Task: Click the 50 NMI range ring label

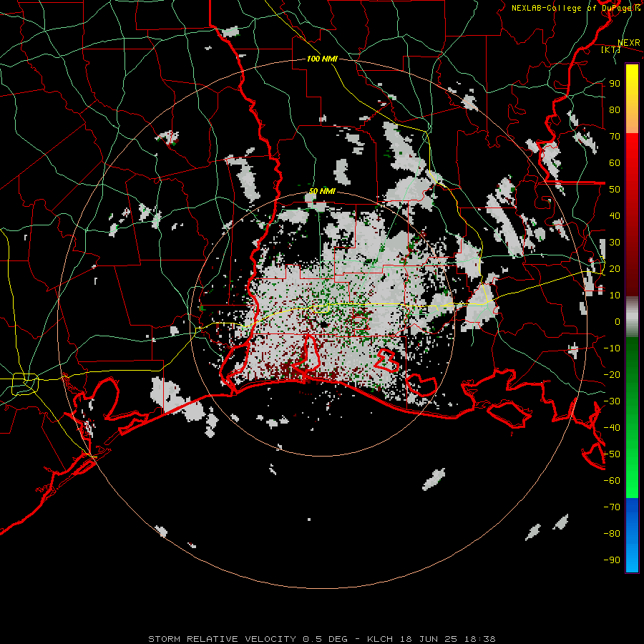Action: [x=322, y=191]
